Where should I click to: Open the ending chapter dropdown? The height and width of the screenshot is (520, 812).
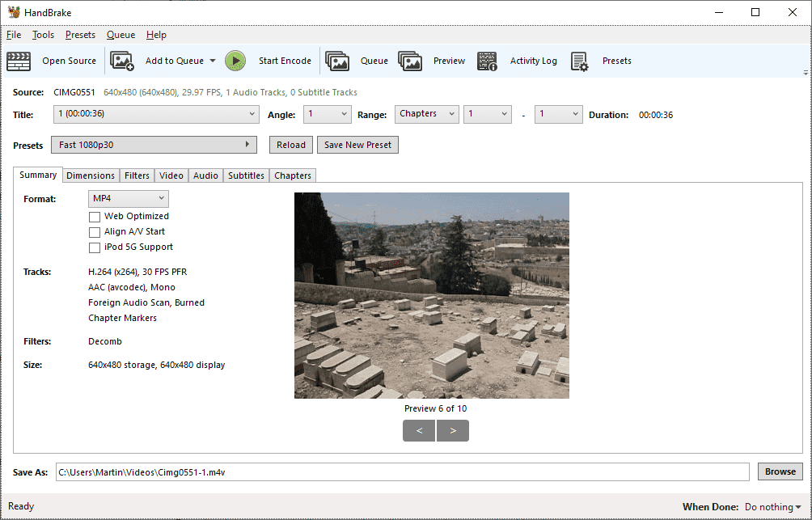tap(558, 114)
